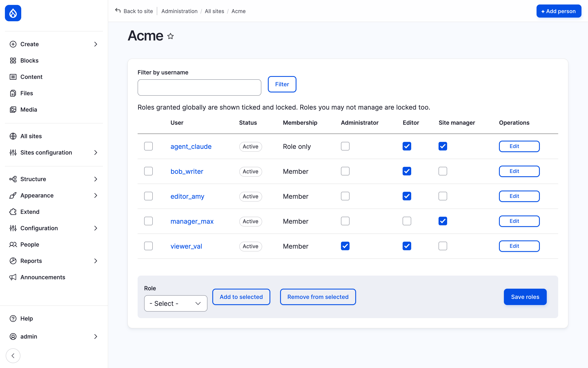Screen dimensions: 588x368
Task: Click the Structure hierarchy icon
Action: click(13, 179)
